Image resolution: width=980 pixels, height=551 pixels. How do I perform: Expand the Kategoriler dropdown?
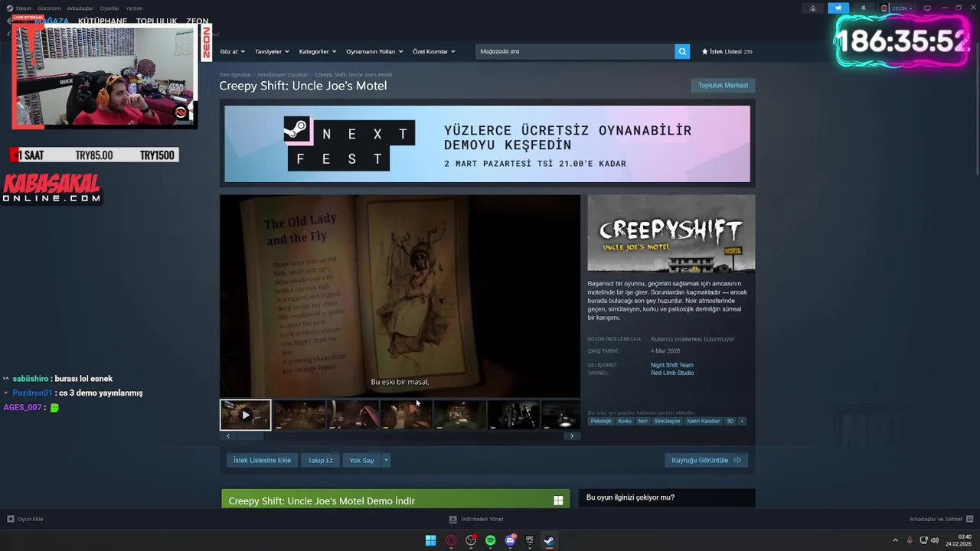(318, 51)
